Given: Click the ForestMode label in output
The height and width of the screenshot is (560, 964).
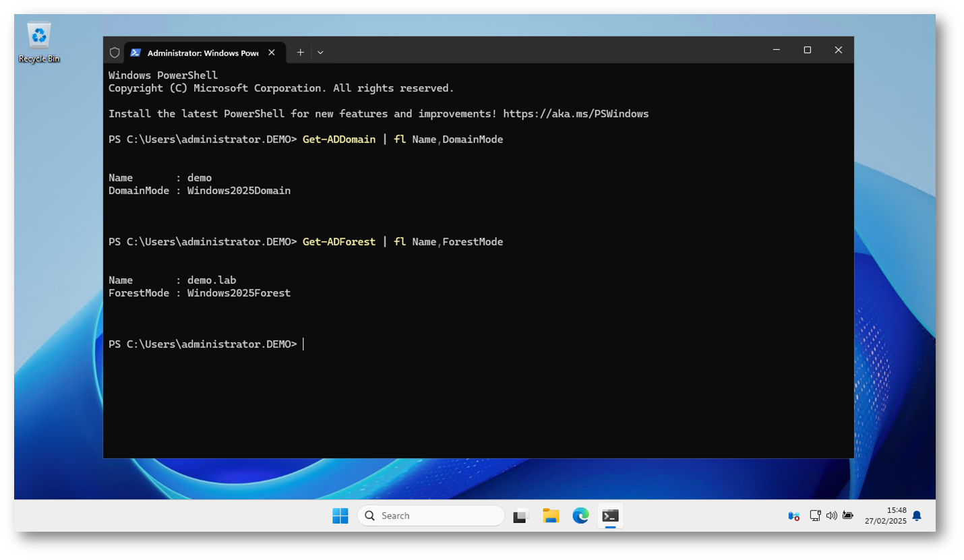Looking at the screenshot, I should [x=139, y=293].
